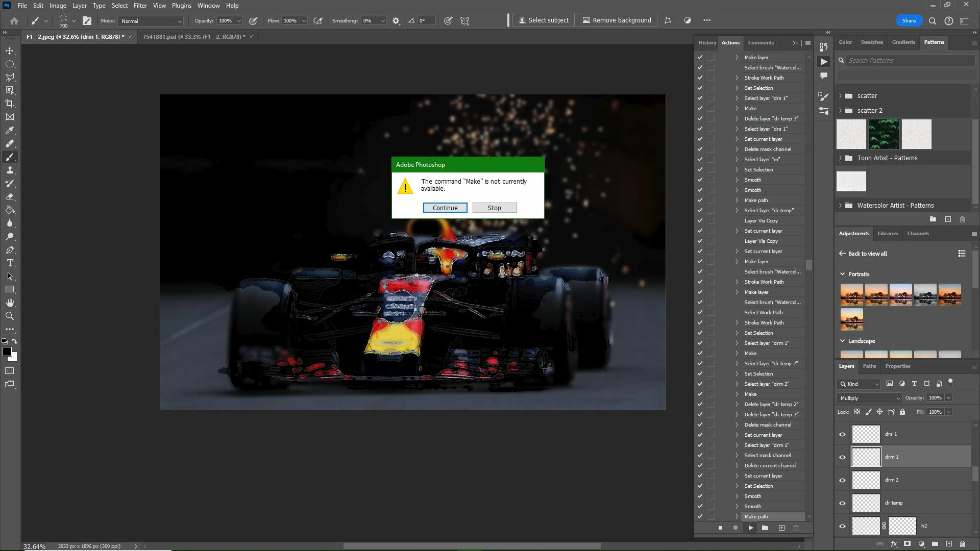This screenshot has height=551, width=980.
Task: Expand the Toon Artist - Patterns folder
Action: [x=840, y=158]
